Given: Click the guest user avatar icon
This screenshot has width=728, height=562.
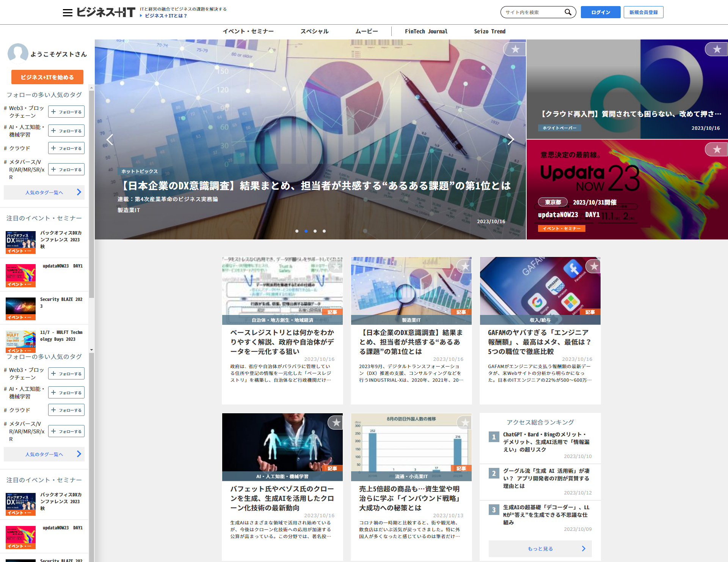Looking at the screenshot, I should tap(18, 54).
